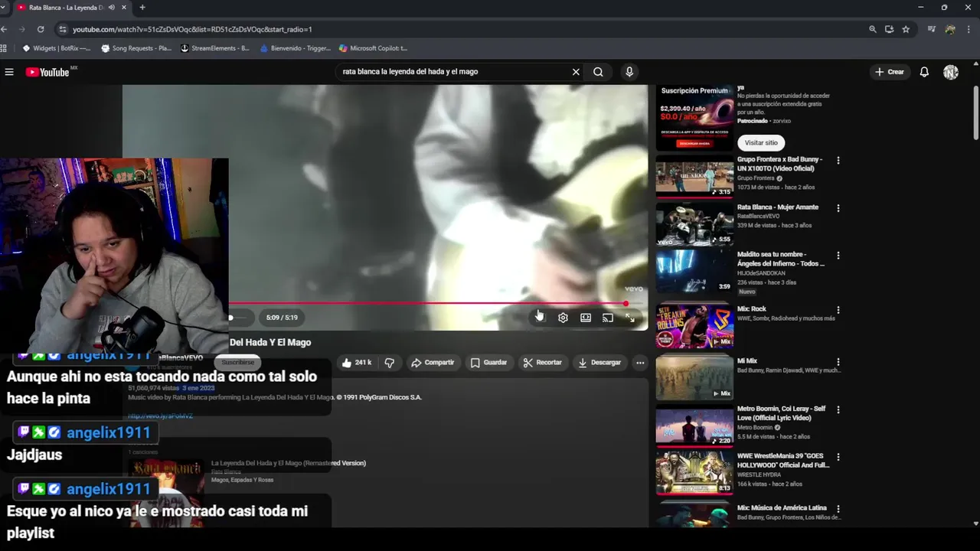The width and height of the screenshot is (980, 551).
Task: Open Microsoft Copilot bookmark
Action: (373, 48)
